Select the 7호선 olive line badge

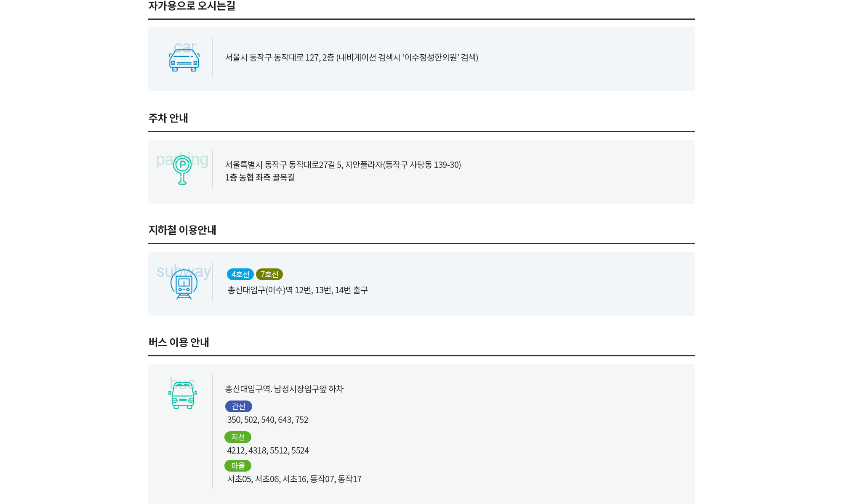click(269, 274)
